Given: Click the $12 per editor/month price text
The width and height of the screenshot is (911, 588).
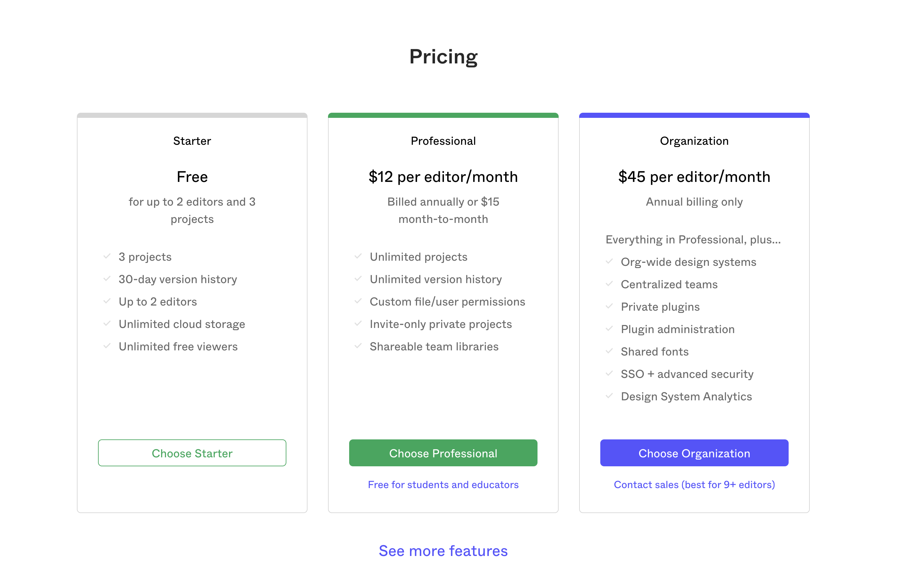Looking at the screenshot, I should (x=443, y=177).
